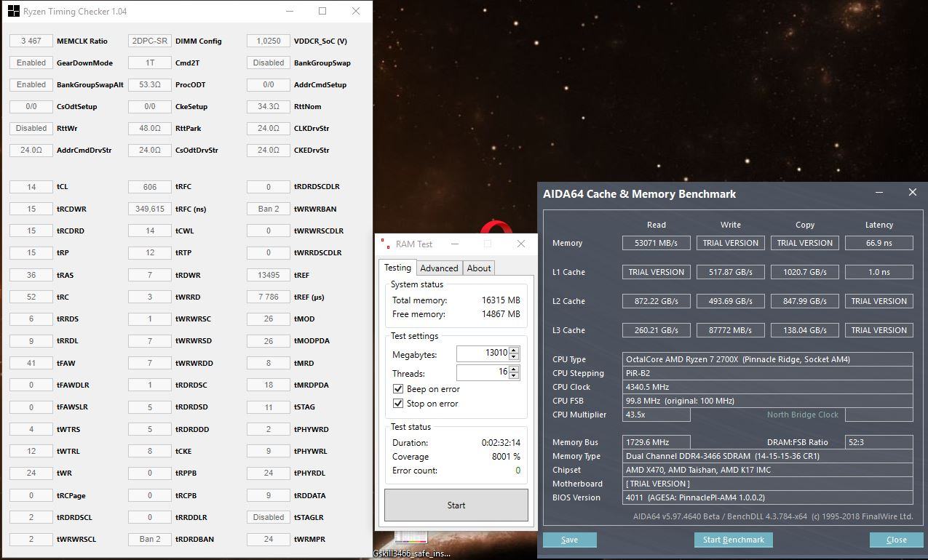Click the L2 Cache Read value 872.22 GB/s
The image size is (928, 560).
(657, 301)
